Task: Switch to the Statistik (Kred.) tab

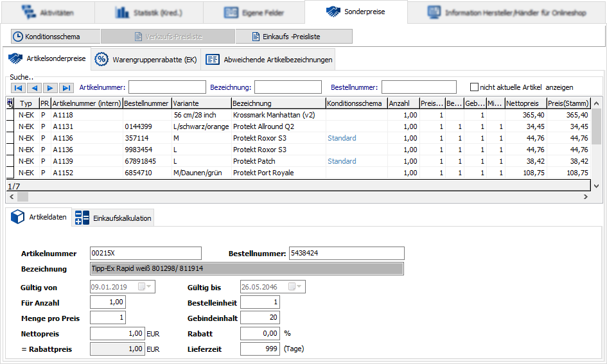Action: (149, 12)
